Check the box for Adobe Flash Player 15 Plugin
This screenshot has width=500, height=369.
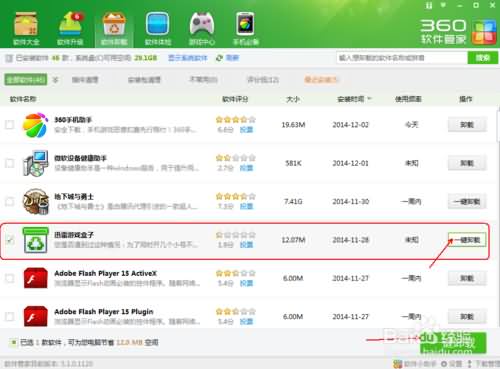[x=10, y=316]
